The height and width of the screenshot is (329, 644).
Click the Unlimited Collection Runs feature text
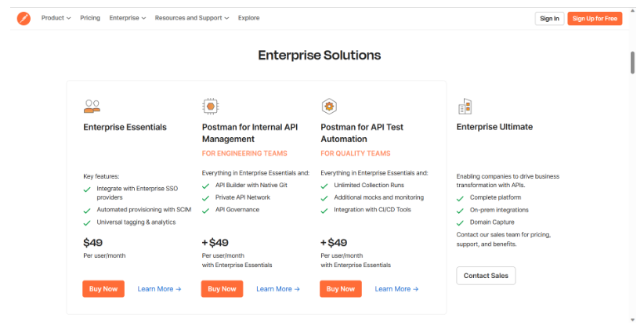click(x=369, y=185)
